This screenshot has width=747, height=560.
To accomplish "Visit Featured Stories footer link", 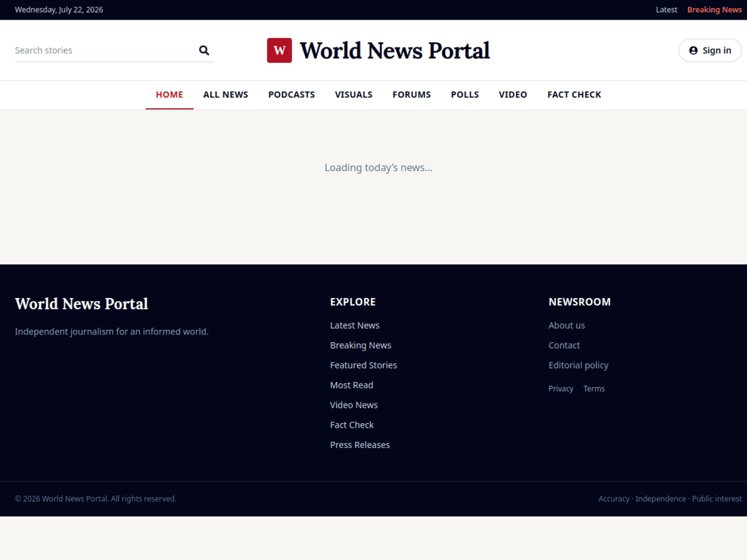I will [364, 366].
